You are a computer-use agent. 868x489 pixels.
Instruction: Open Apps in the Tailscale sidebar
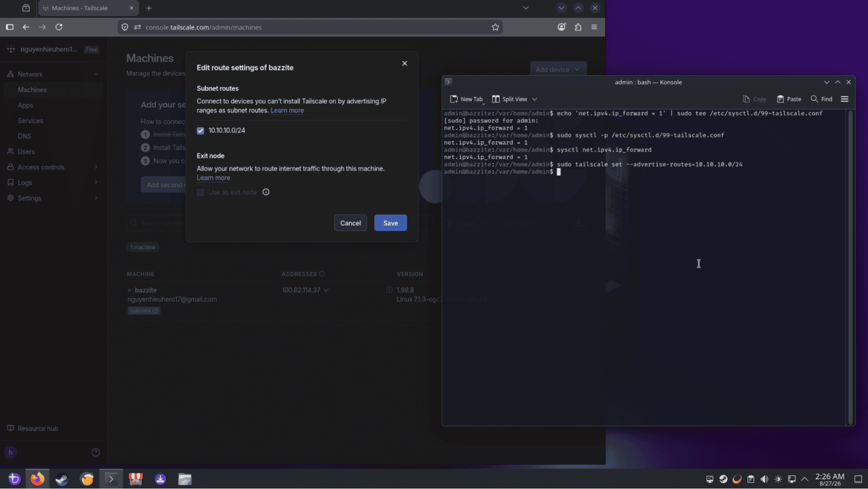point(25,105)
